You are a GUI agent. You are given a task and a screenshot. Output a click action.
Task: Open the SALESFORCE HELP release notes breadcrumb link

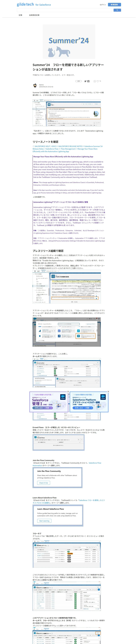click(x=68, y=149)
